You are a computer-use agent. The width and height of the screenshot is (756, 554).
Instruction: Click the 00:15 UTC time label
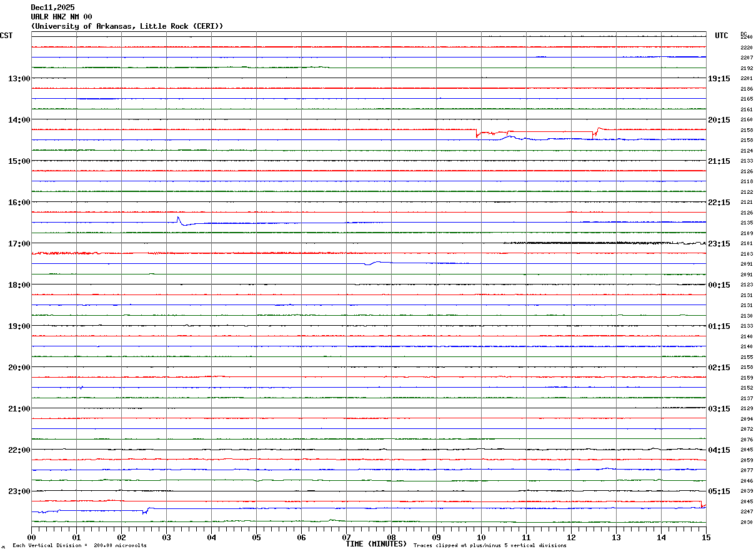point(719,285)
